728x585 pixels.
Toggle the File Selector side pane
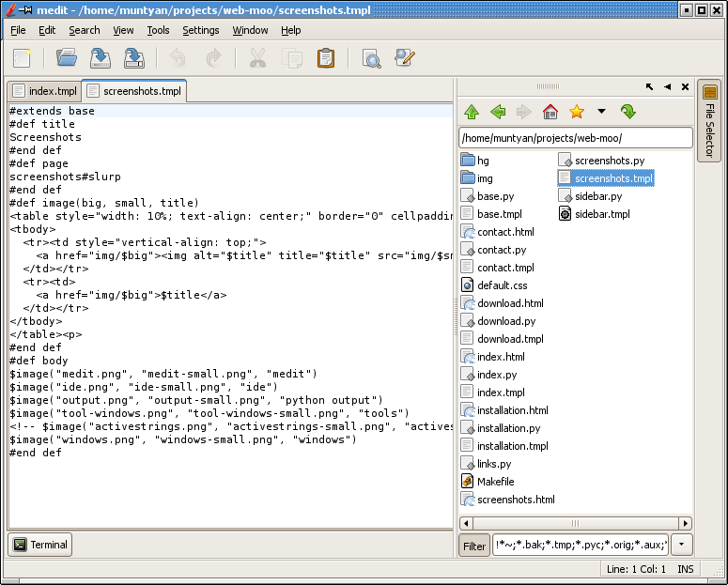[709, 121]
